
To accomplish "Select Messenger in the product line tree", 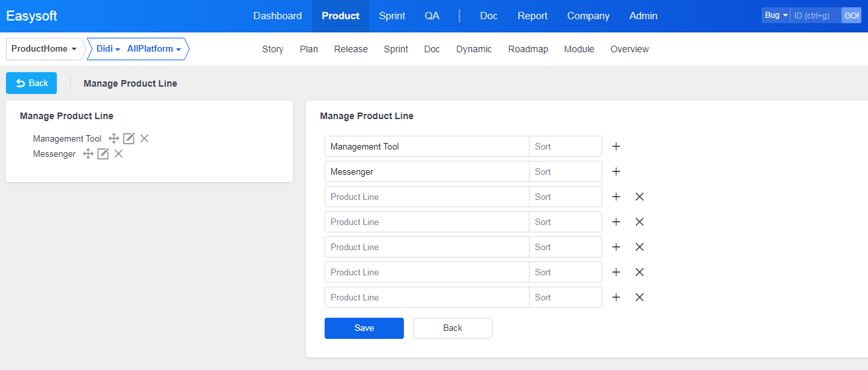I will 54,154.
